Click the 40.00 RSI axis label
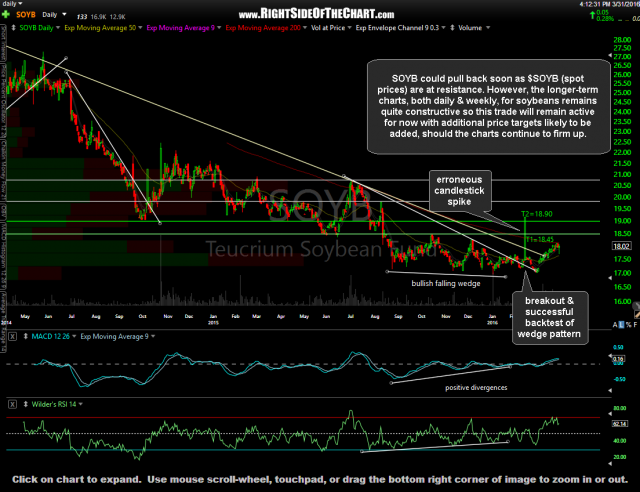Screen dimensions: 640x492 (620, 441)
